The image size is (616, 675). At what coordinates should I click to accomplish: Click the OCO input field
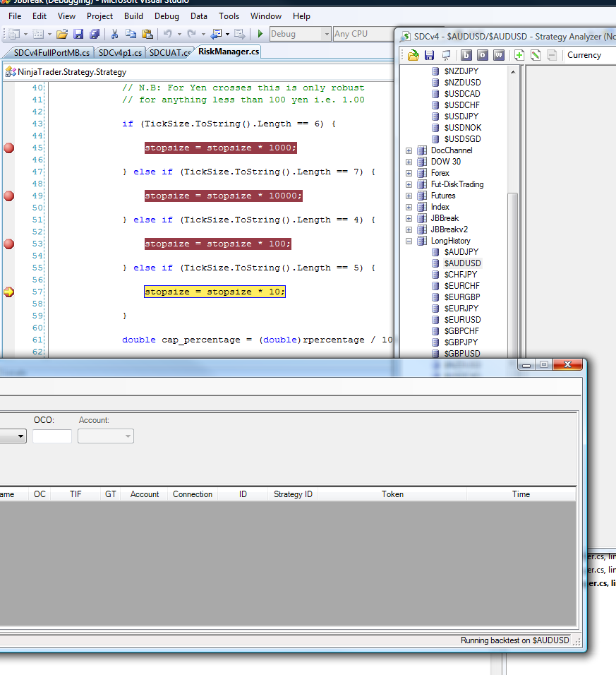click(x=52, y=436)
